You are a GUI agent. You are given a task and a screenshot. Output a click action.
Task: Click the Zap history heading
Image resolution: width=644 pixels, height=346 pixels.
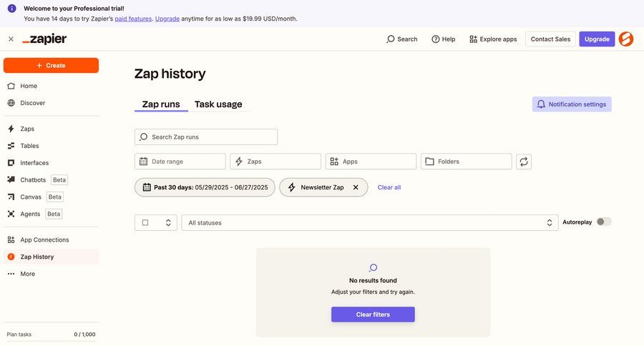(x=170, y=74)
